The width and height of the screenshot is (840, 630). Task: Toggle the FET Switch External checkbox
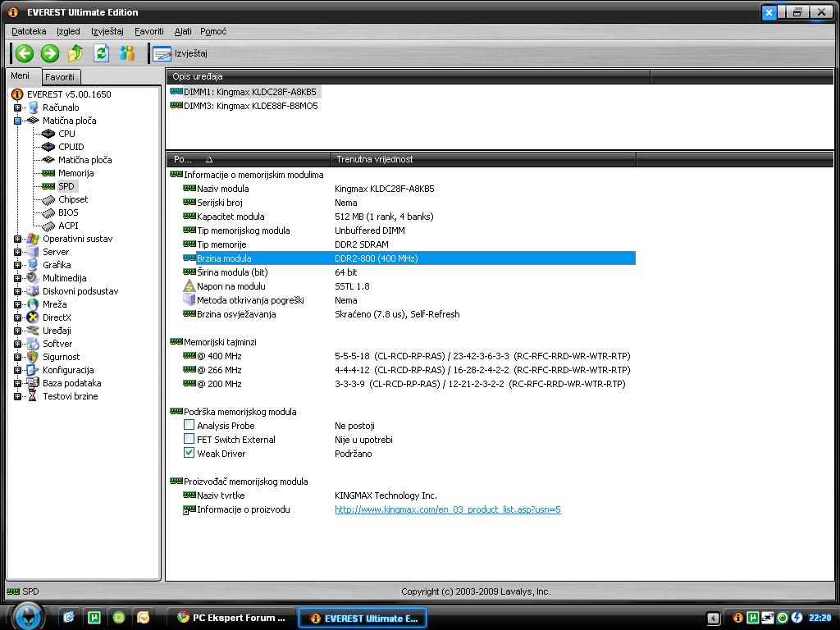[189, 439]
